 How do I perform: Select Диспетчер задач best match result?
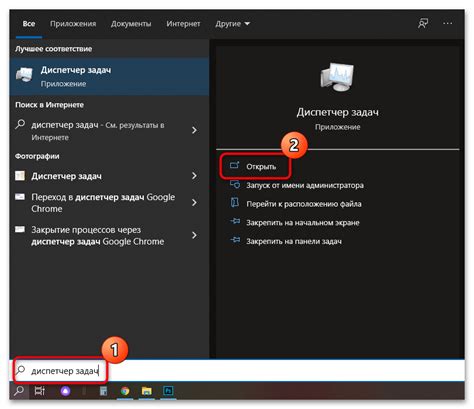[x=109, y=76]
